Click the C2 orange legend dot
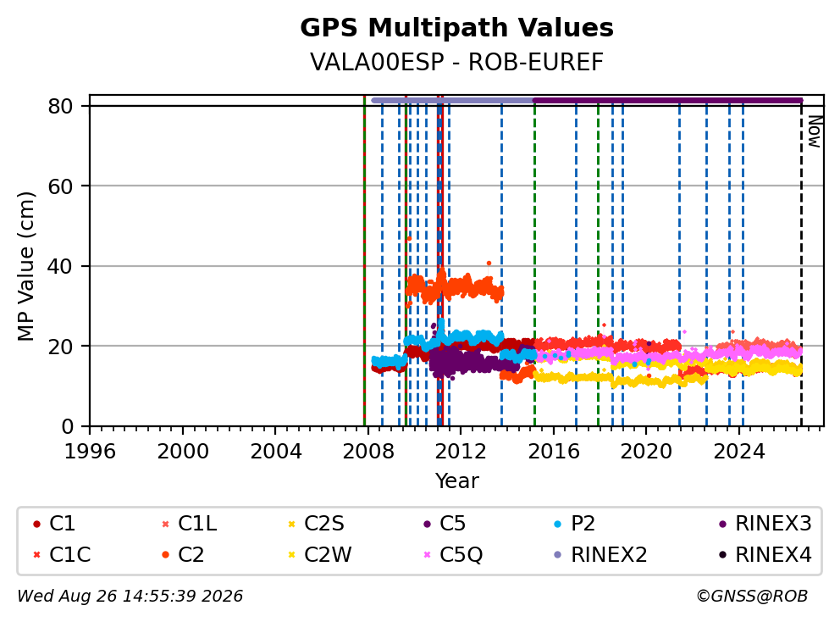Viewport: 840px width, 622px height. (x=165, y=555)
